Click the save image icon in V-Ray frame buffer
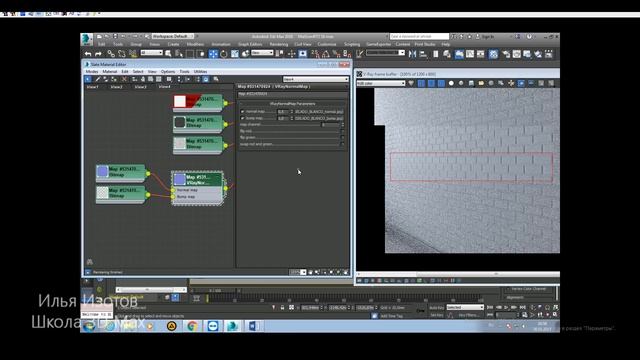The height and width of the screenshot is (360, 640). coord(471,83)
